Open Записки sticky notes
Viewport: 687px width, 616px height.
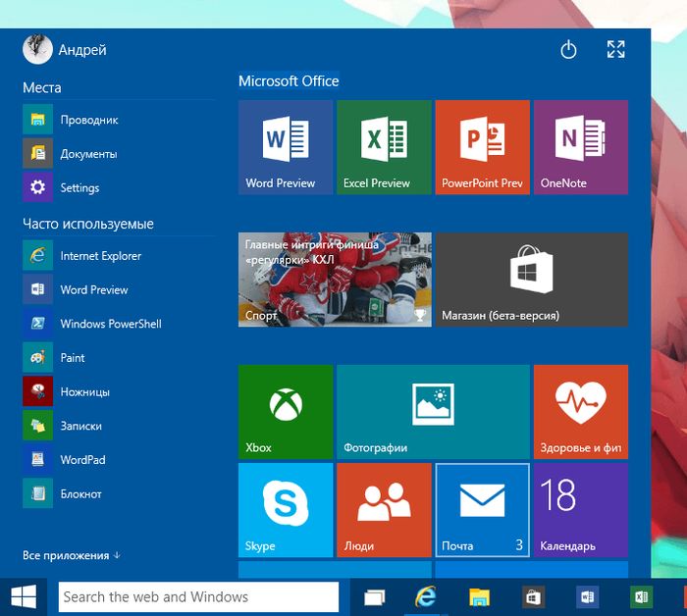[x=119, y=426]
